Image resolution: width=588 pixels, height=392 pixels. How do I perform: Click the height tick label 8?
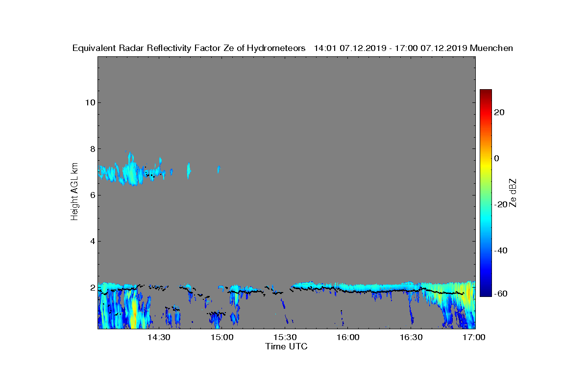click(x=92, y=149)
